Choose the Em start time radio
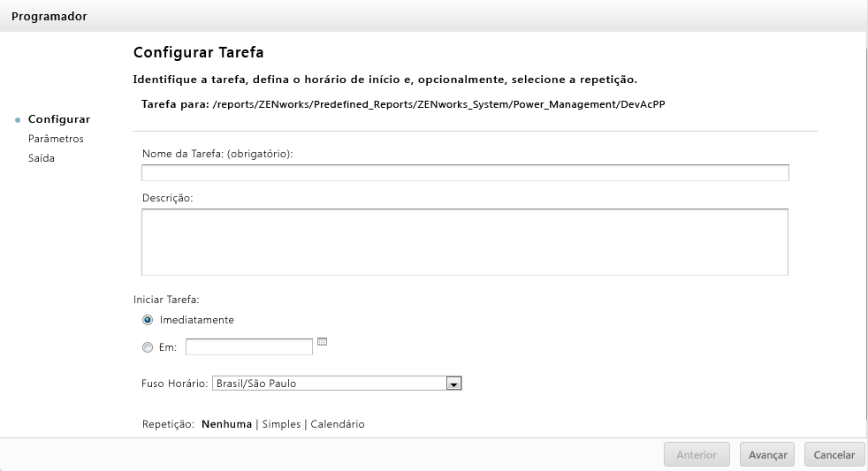This screenshot has height=471, width=868. coord(148,347)
